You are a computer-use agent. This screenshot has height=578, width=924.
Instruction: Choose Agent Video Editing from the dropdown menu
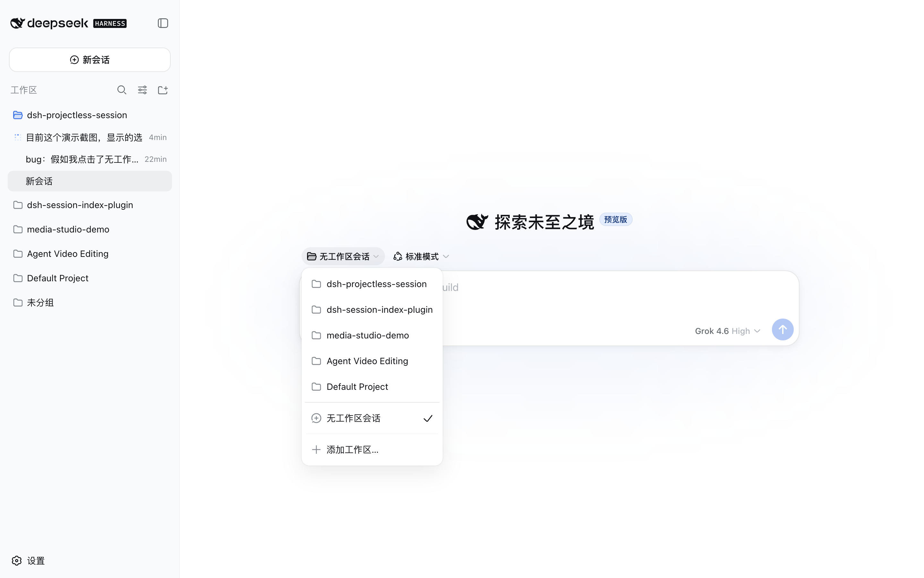click(x=372, y=361)
